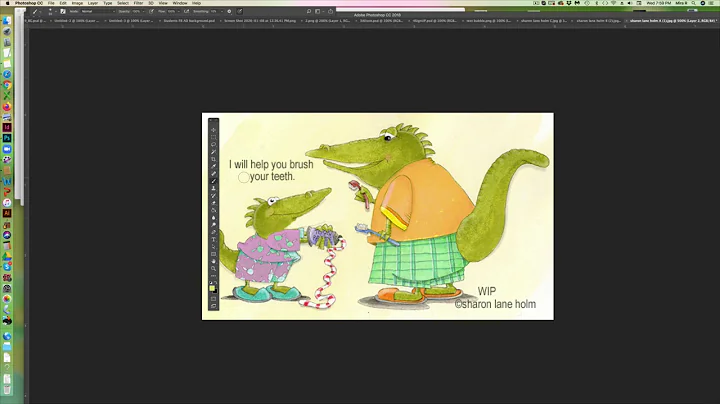Select the Pen tool

pyautogui.click(x=214, y=232)
